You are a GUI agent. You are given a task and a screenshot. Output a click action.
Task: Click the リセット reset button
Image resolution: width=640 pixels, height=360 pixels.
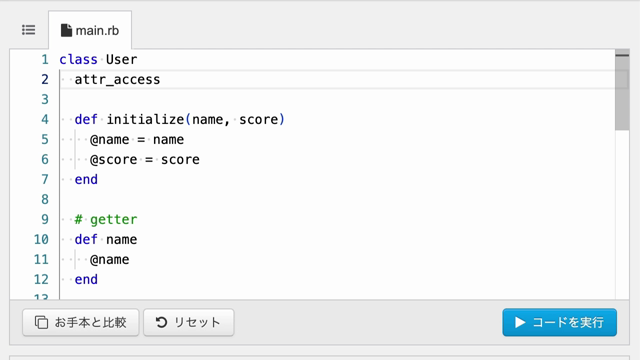[x=189, y=322]
